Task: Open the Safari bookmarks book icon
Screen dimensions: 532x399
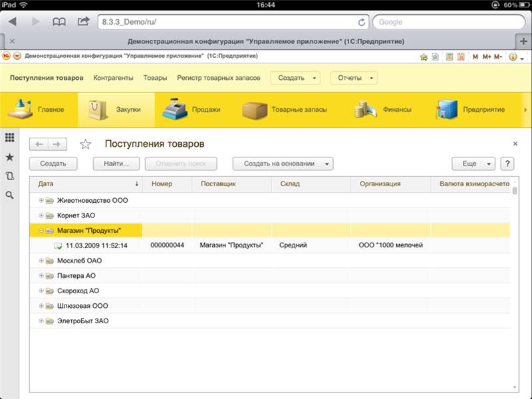Action: point(59,22)
